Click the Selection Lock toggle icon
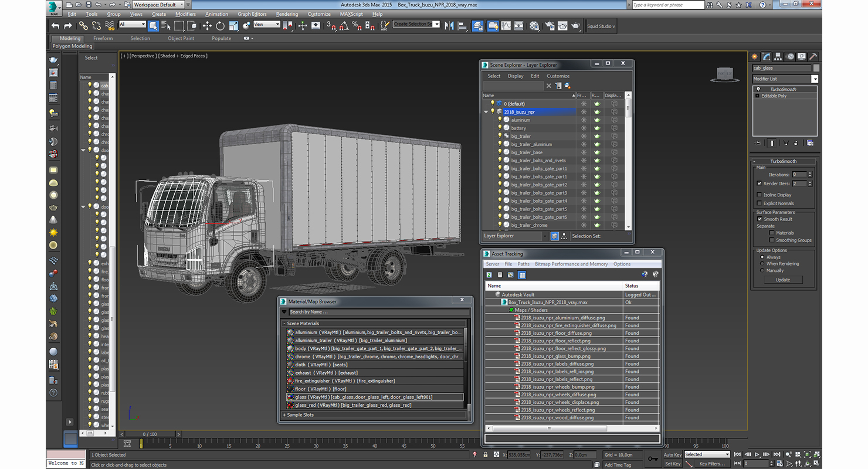Viewport: 868px width, 469px height. click(484, 454)
